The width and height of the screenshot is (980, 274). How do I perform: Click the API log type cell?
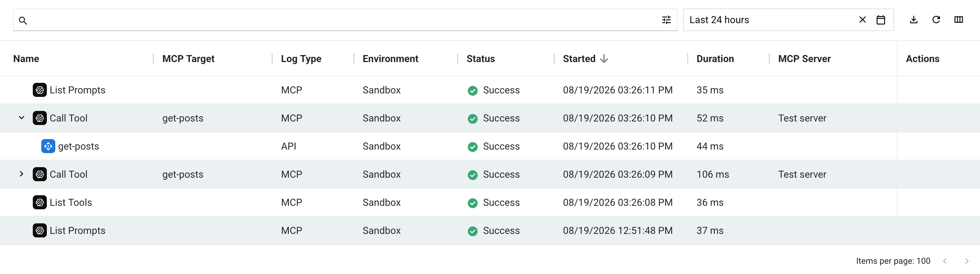pos(288,146)
